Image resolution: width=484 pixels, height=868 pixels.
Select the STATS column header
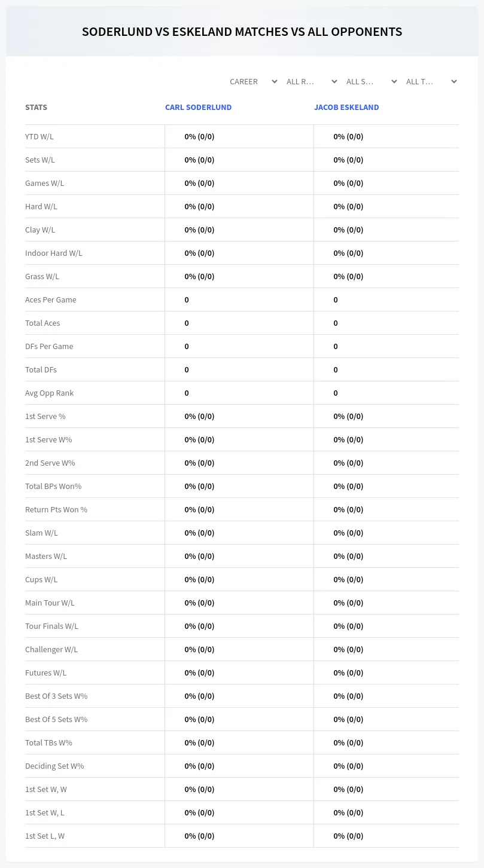point(36,108)
